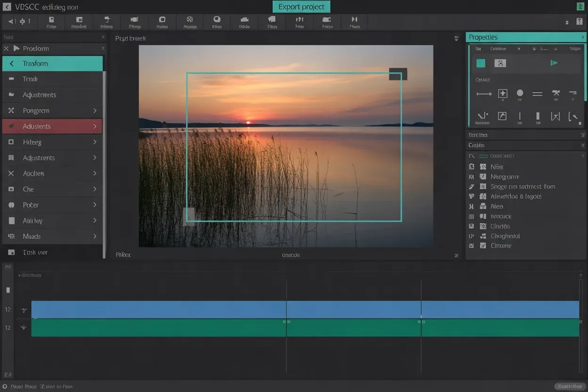Expand the Atriky row chevron
This screenshot has width=588, height=392.
[x=95, y=220]
